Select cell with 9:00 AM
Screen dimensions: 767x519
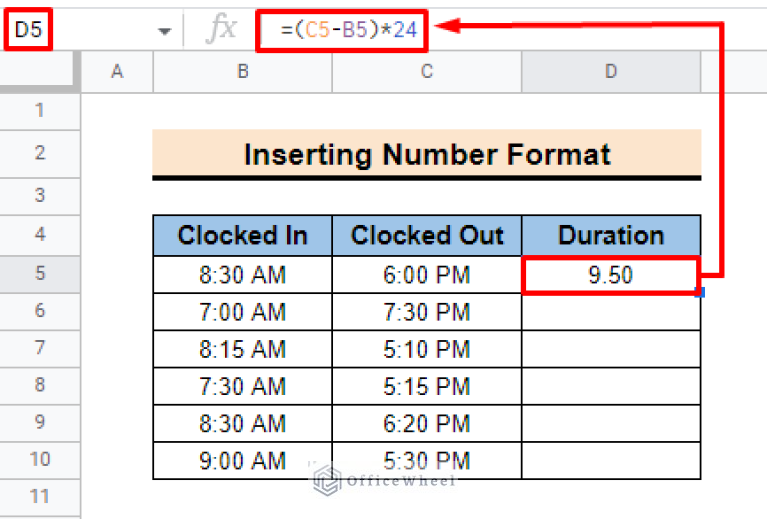243,461
